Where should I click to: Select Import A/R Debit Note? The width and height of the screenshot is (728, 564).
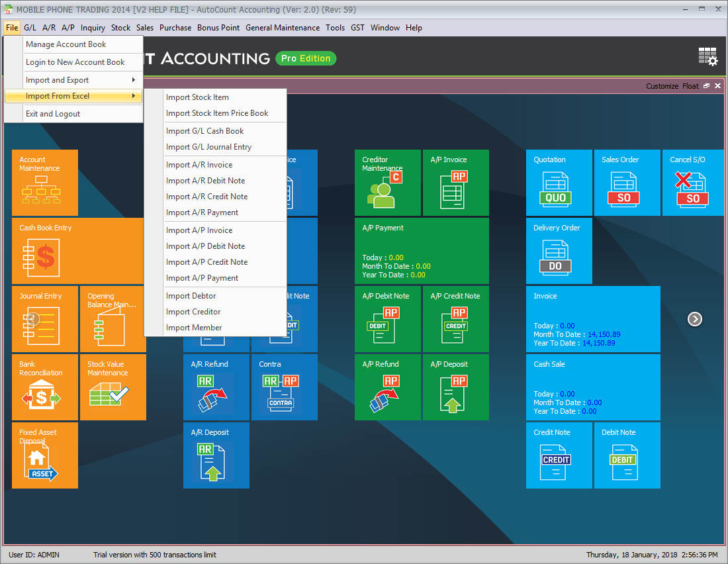pos(216,181)
